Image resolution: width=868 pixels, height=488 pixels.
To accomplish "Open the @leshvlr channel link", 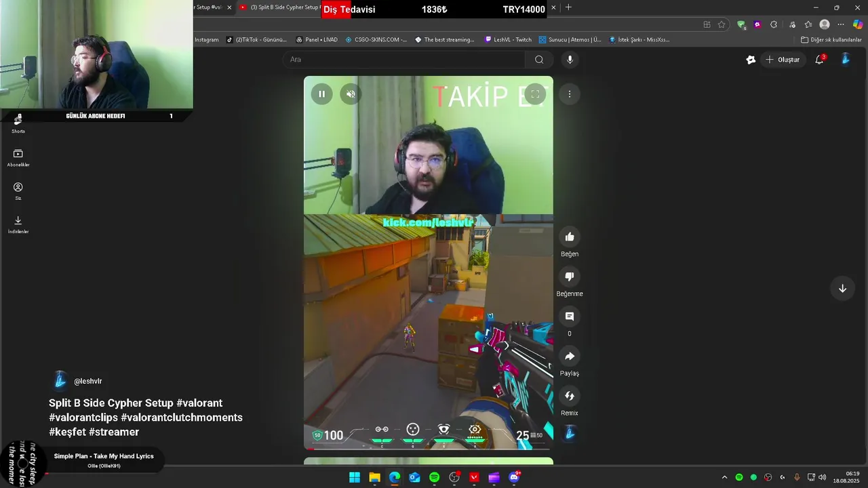I will pos(87,382).
